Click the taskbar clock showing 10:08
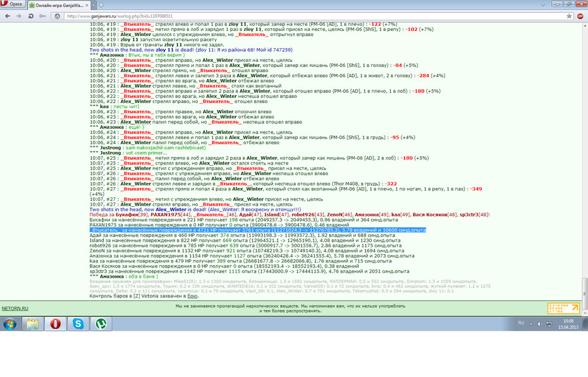The image size is (588, 377). click(568, 324)
